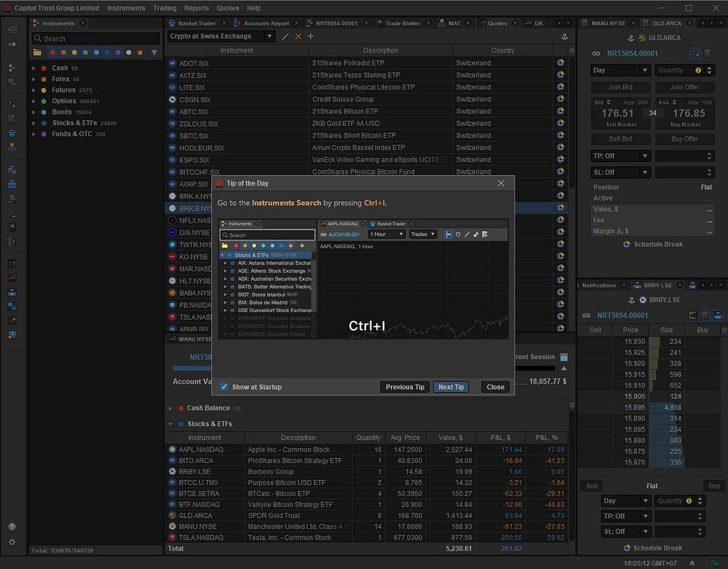
Task: Click calendar icon beside Current Session
Action: tap(564, 357)
